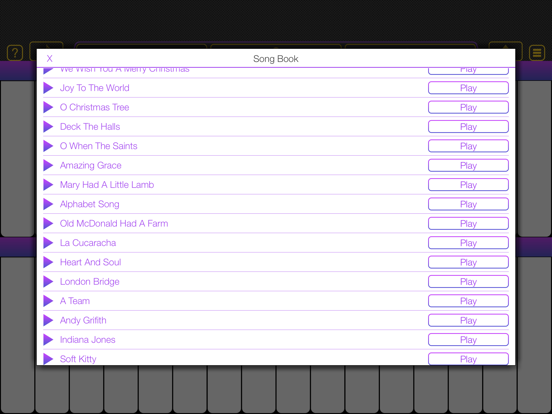
Task: Preview O Christmas Tree with triangle icon
Action: coord(48,107)
